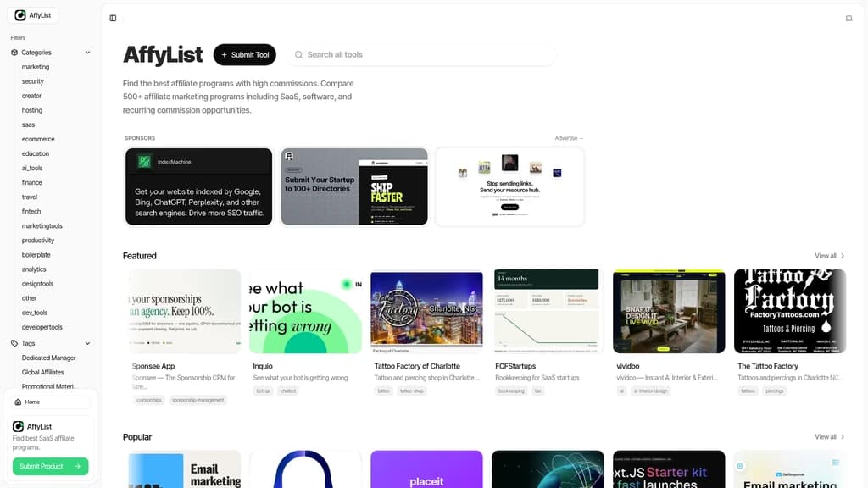
Task: Select the saas category
Action: 28,125
